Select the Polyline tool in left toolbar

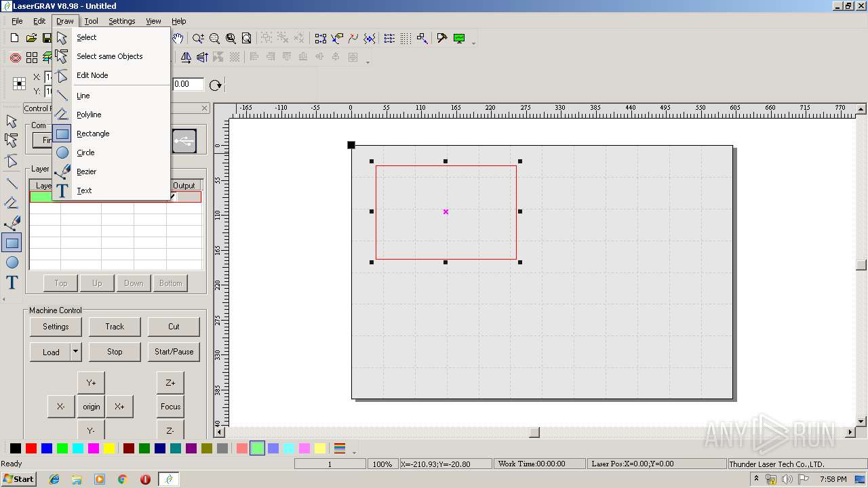[x=12, y=203]
